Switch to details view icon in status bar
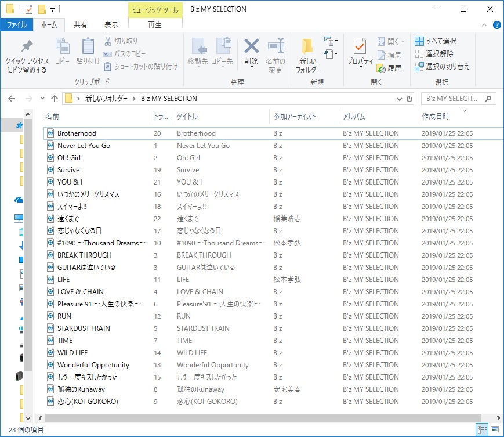This screenshot has height=437, width=504. tap(482, 429)
